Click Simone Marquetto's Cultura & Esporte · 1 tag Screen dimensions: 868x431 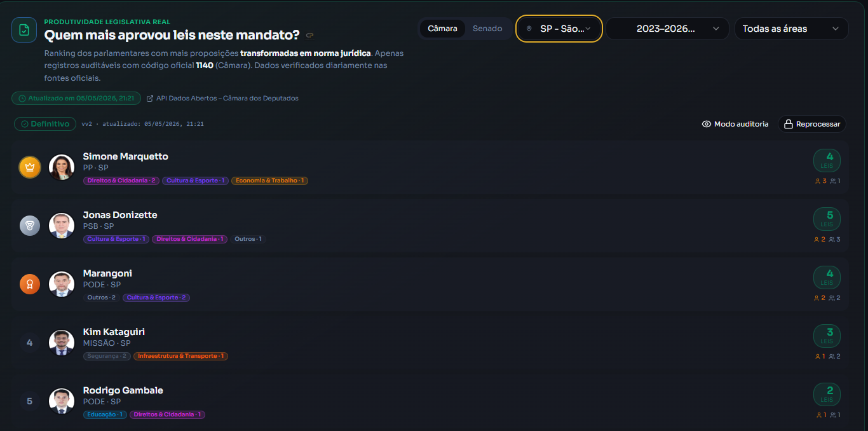195,181
